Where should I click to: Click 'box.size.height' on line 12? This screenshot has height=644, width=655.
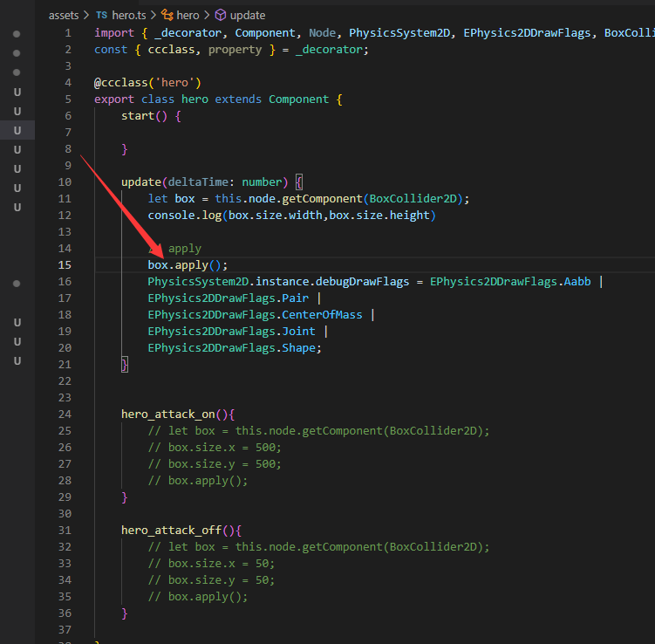tap(379, 216)
